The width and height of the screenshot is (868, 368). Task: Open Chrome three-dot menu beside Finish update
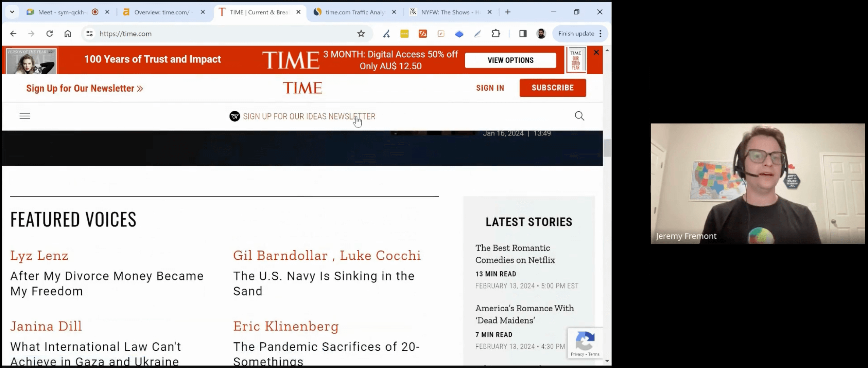[601, 34]
